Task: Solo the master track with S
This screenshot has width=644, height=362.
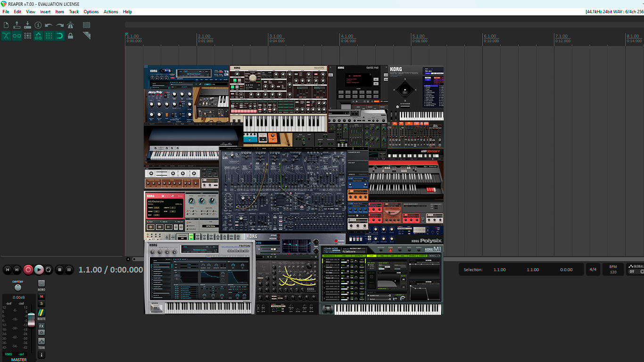Action: pos(41,304)
